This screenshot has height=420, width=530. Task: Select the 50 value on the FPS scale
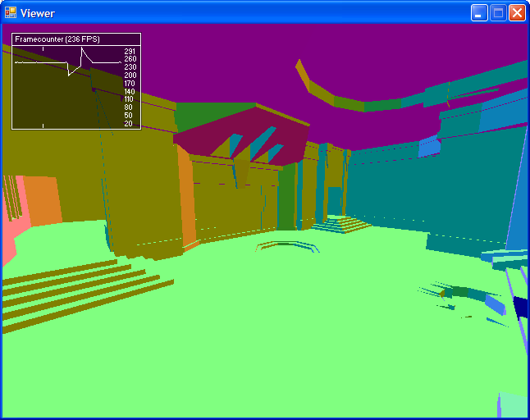coord(128,116)
